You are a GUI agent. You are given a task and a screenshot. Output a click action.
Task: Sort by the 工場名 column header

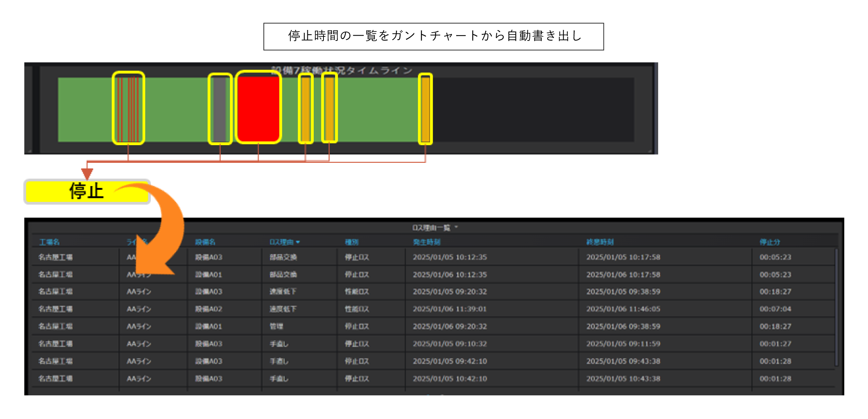coord(49,242)
